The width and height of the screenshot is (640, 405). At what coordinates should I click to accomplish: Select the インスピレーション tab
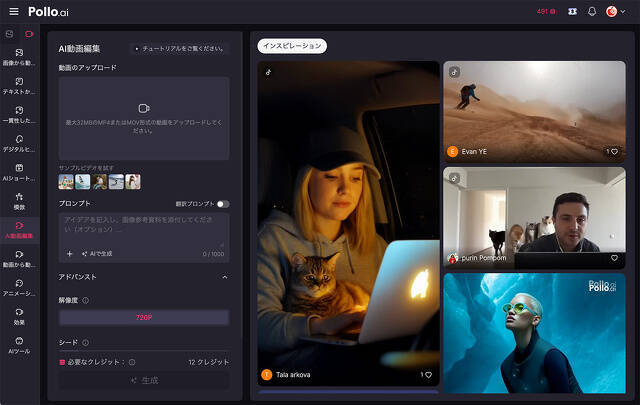(x=292, y=46)
